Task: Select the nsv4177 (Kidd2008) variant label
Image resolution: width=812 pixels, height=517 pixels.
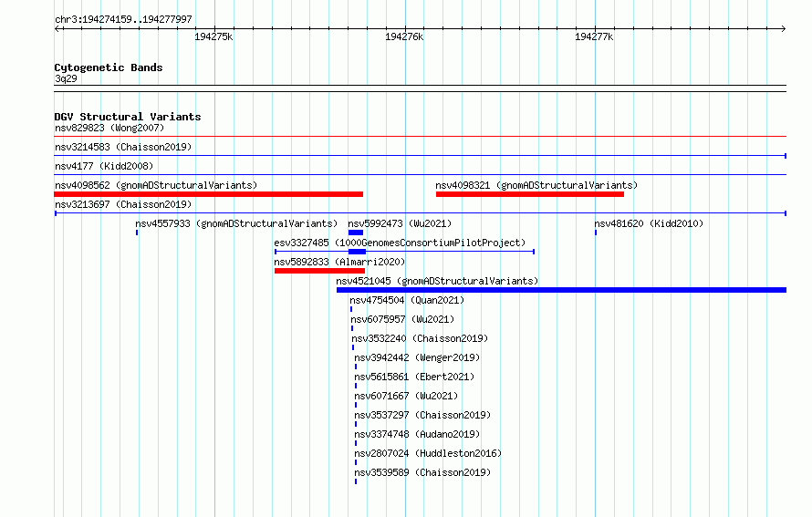Action: 104,166
